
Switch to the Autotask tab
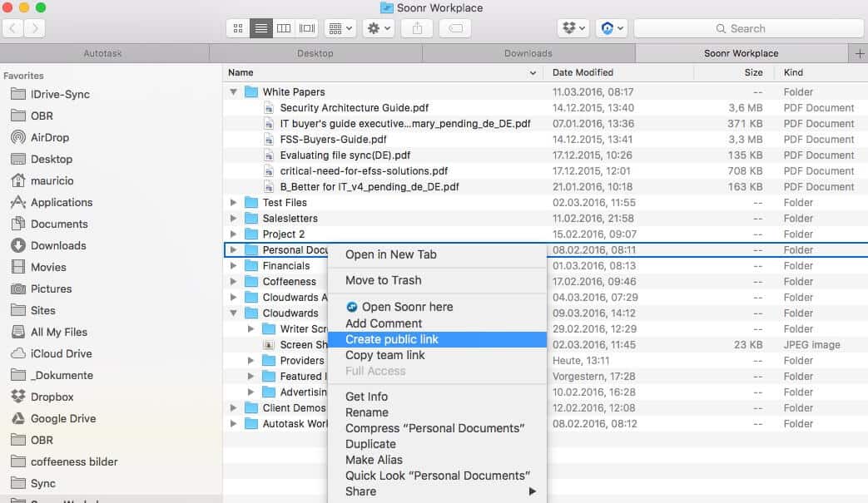[103, 53]
